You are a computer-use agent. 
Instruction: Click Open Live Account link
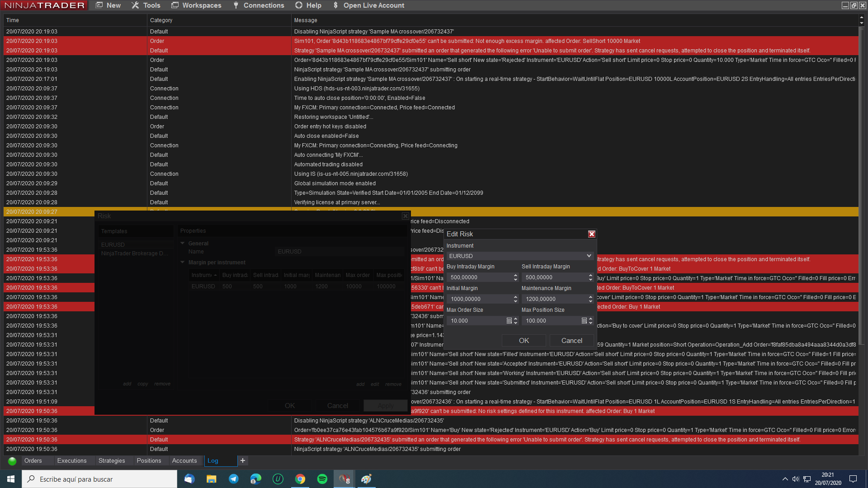pyautogui.click(x=373, y=5)
